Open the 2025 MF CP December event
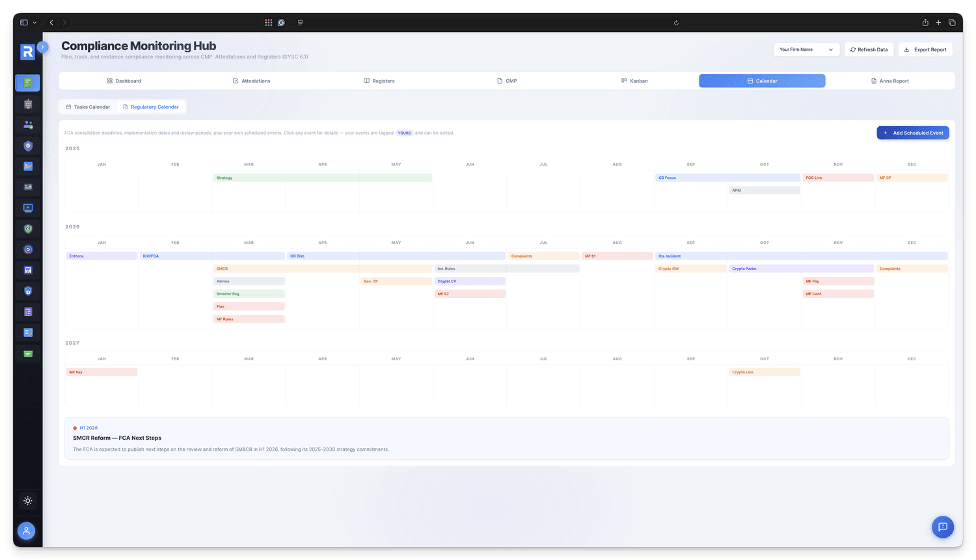The width and height of the screenshot is (976, 560). point(912,178)
